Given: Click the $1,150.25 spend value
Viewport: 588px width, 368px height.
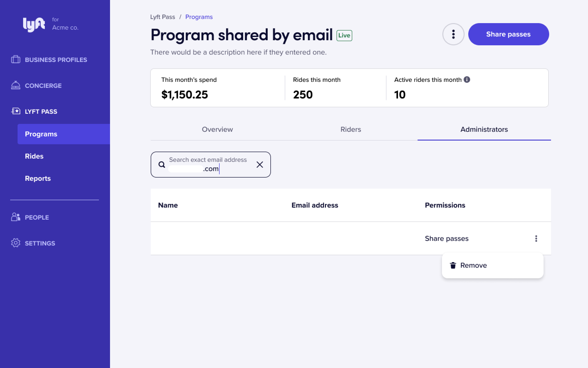Looking at the screenshot, I should (x=184, y=95).
